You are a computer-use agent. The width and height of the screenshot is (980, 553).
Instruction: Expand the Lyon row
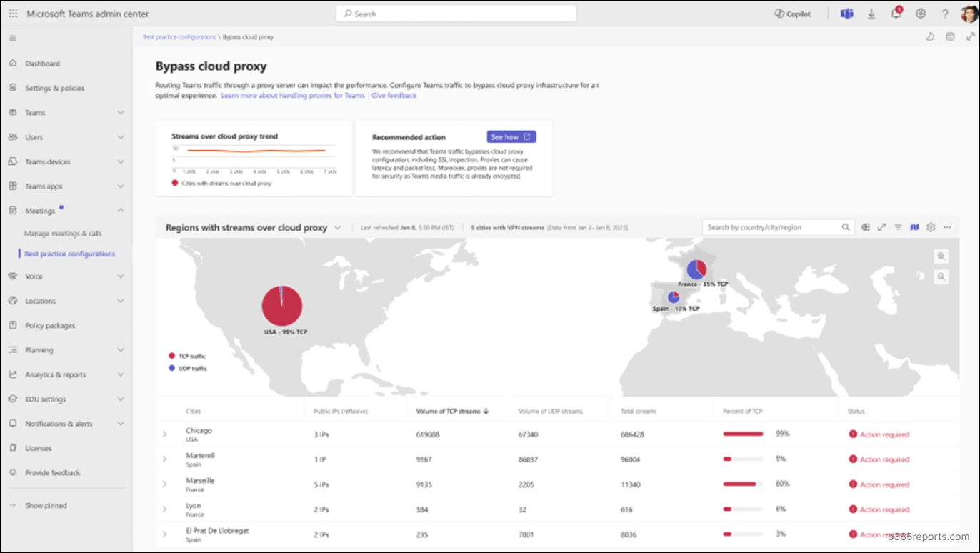tap(164, 509)
